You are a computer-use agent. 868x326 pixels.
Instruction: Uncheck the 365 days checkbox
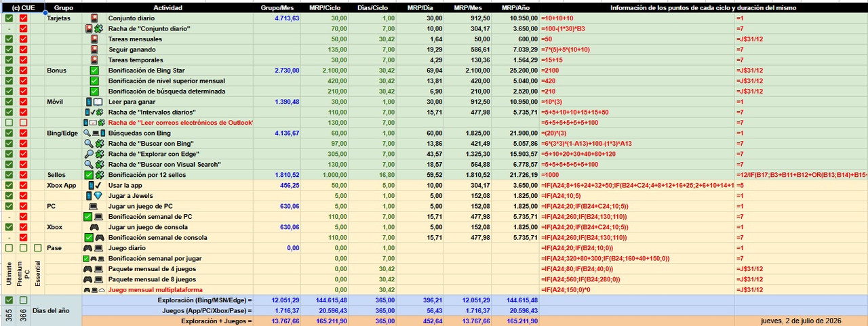[x=8, y=300]
